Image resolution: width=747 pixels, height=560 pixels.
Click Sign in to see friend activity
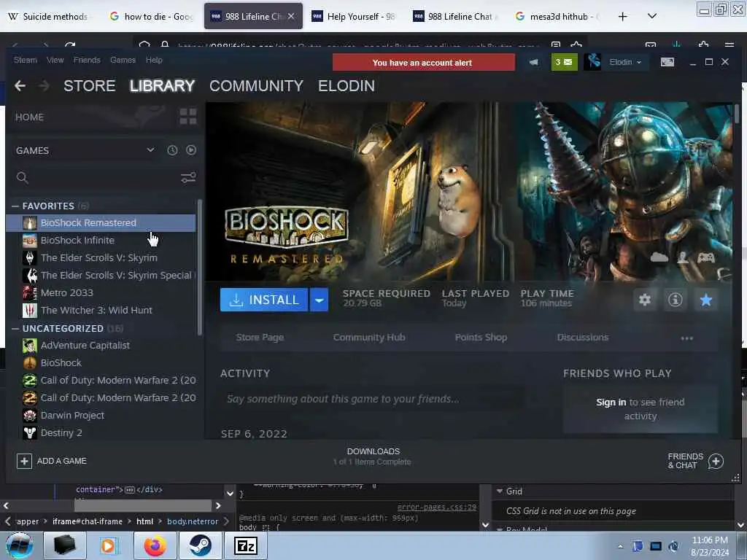611,402
